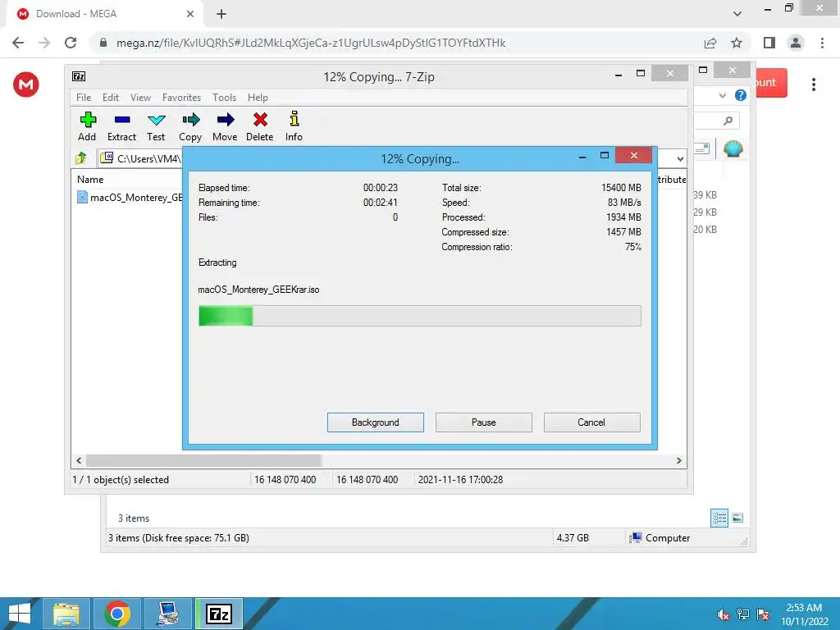Open the Chrome side panel
This screenshot has height=630, width=840.
pos(769,43)
